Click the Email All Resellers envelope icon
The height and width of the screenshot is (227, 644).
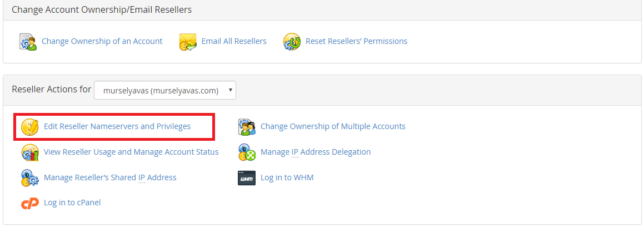pos(188,42)
